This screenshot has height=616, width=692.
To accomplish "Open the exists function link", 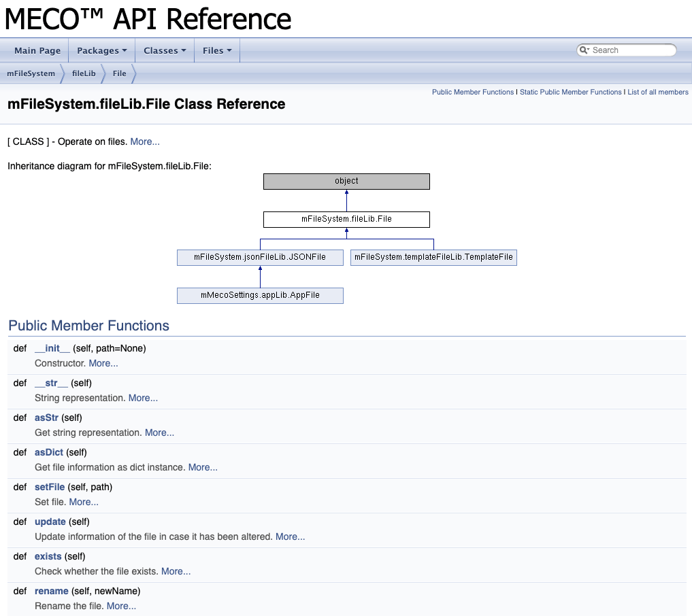I will tap(48, 556).
